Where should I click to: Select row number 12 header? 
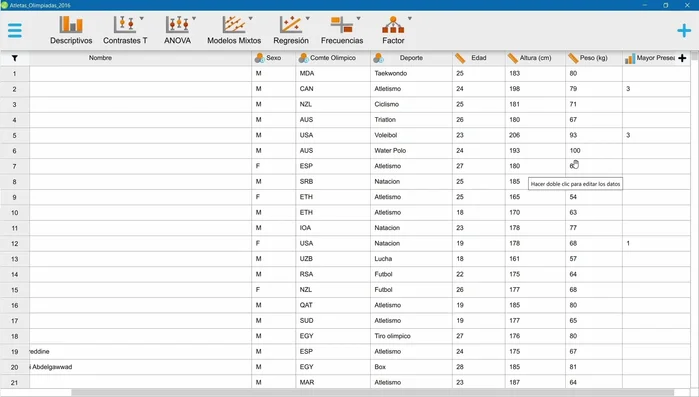(x=15, y=244)
